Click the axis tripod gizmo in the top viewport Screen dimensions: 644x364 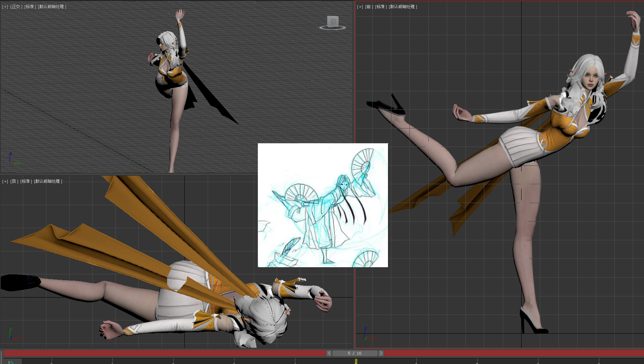[x=14, y=334]
